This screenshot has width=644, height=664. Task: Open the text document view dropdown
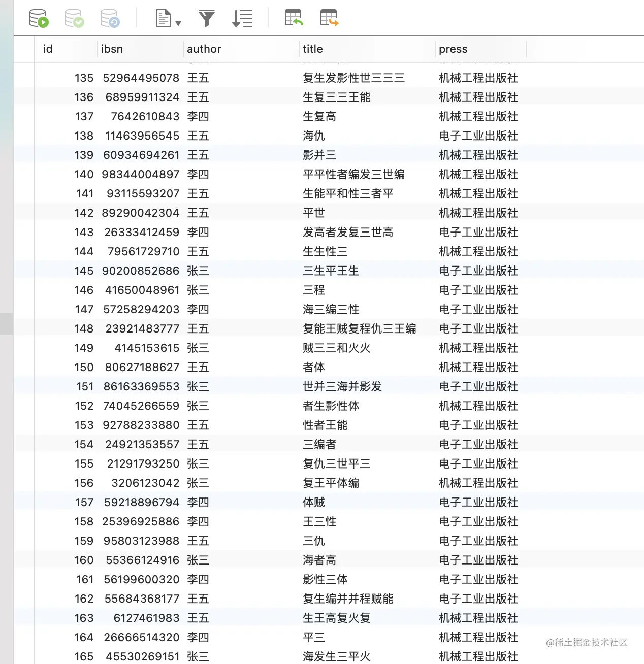coord(168,18)
